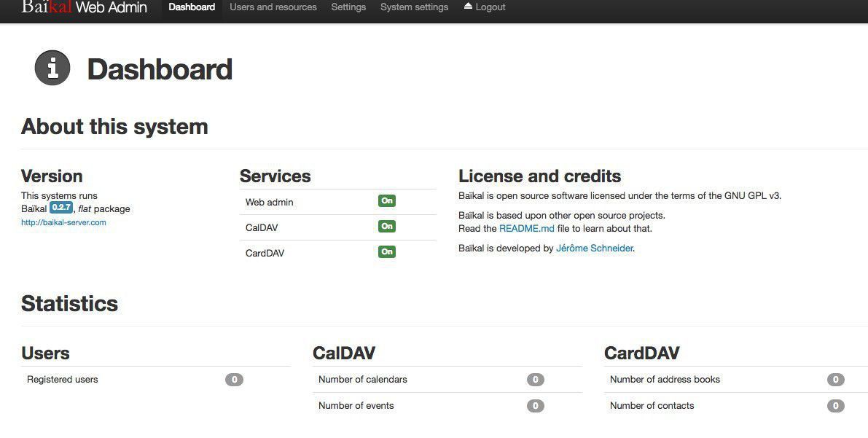Click the eject icon beside Logout
The image size is (868, 438).
(468, 7)
